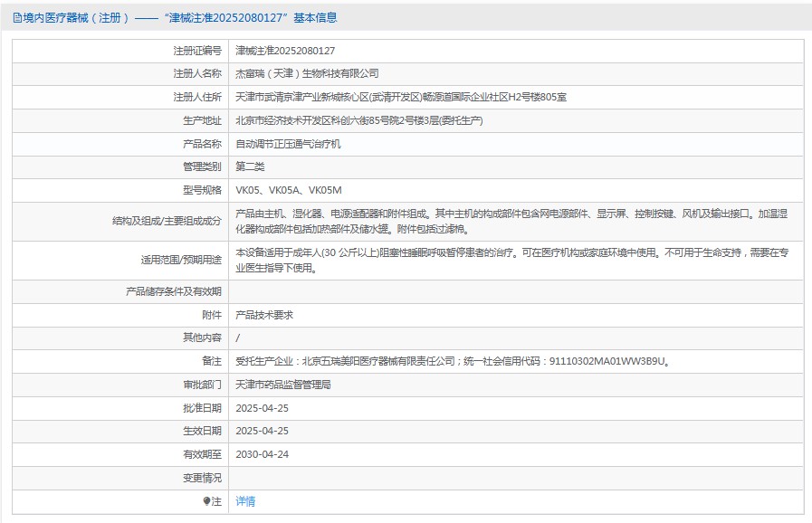This screenshot has height=523, width=812.
Task: Click the 生效日期 label
Action: (202, 431)
